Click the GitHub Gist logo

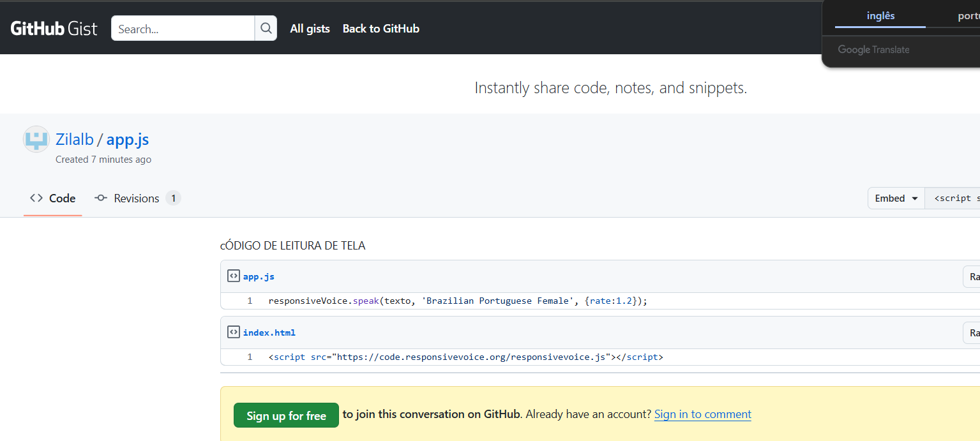point(54,29)
